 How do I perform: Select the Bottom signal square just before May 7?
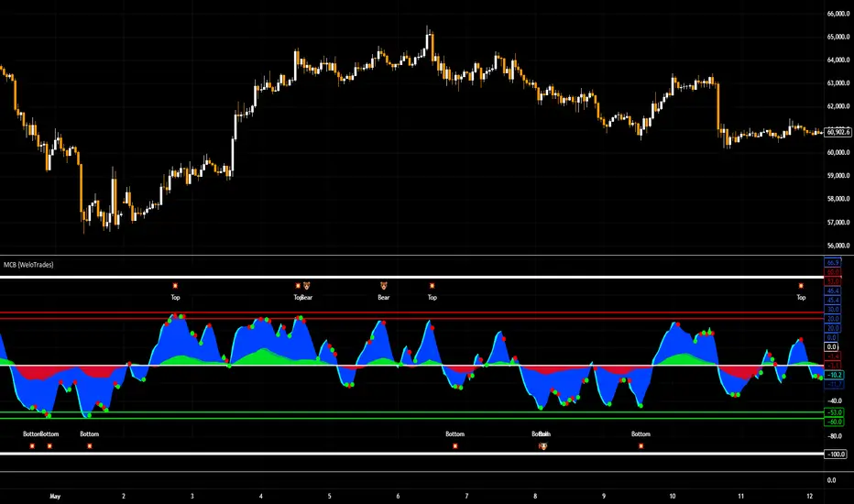click(x=455, y=446)
